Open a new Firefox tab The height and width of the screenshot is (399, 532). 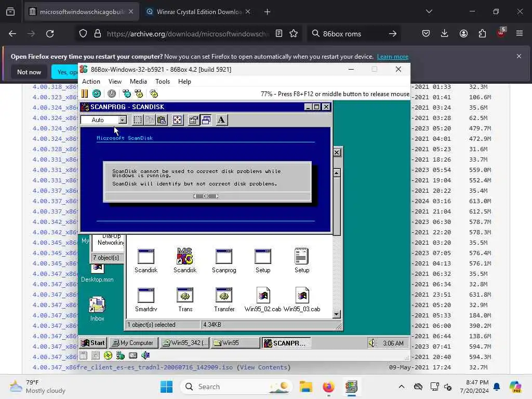(268, 12)
